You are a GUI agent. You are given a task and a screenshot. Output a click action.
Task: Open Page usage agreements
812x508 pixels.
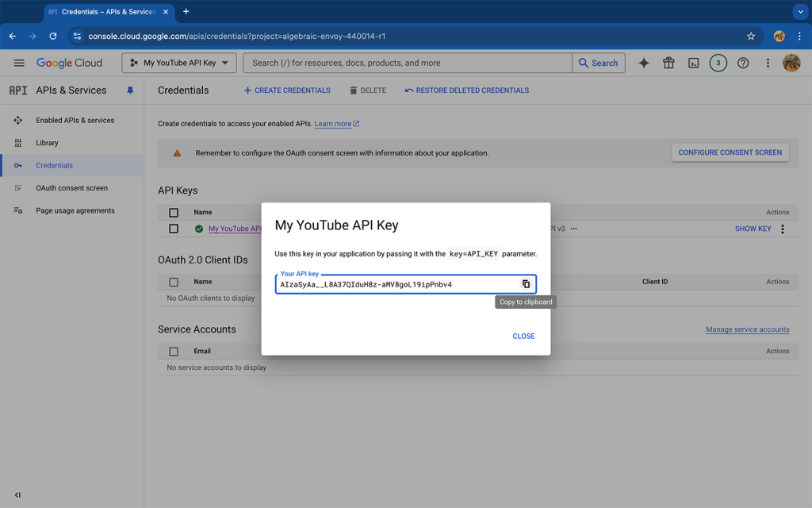75,210
